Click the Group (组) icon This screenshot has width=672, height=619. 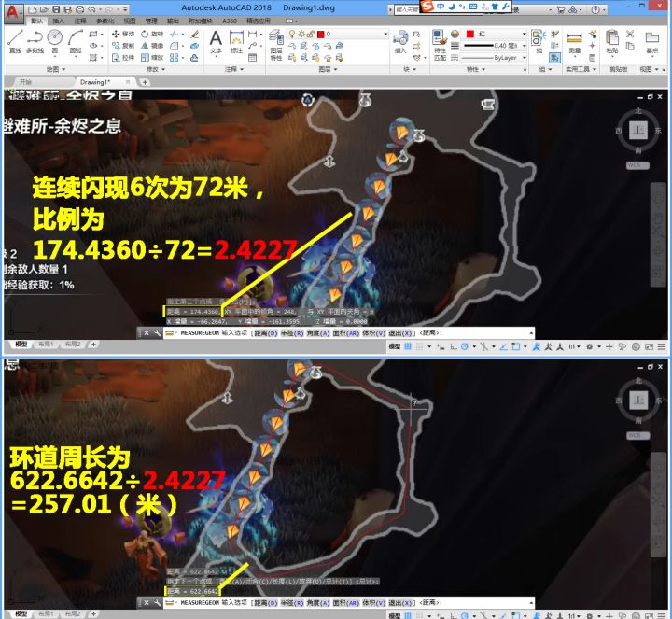(x=539, y=42)
